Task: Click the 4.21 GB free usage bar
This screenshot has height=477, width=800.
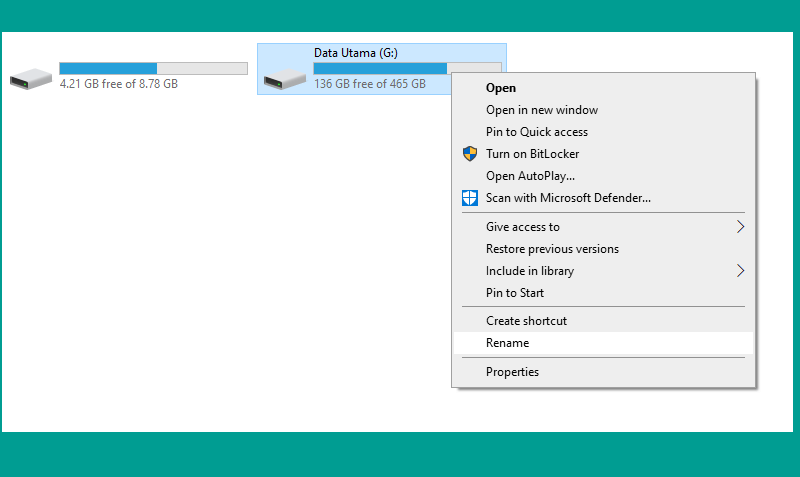Action: pos(154,68)
